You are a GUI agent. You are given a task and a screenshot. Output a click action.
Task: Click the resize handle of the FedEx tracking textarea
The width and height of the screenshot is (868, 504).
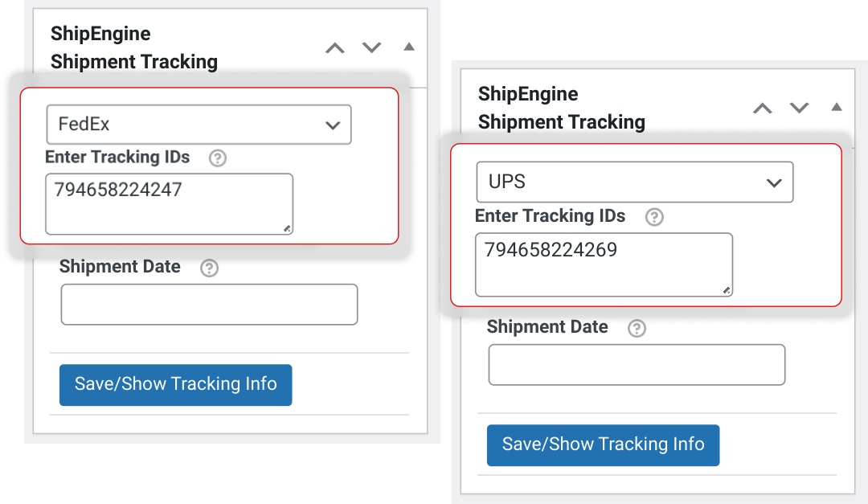click(287, 230)
